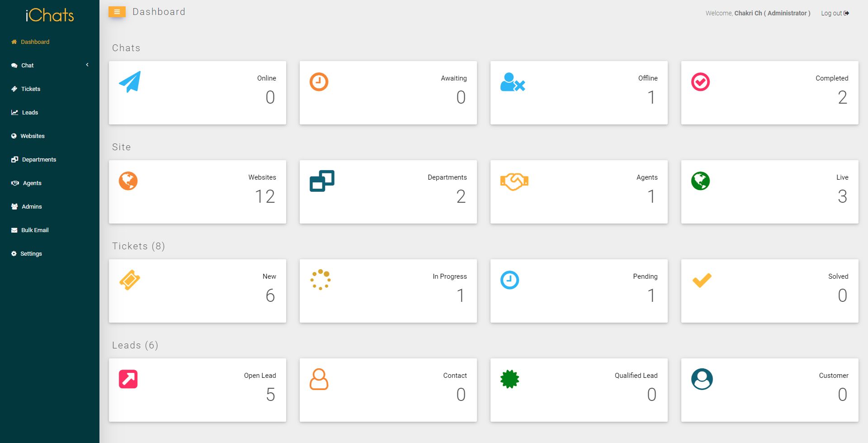The image size is (868, 443).
Task: Go to Bulk Email page
Action: click(x=34, y=230)
